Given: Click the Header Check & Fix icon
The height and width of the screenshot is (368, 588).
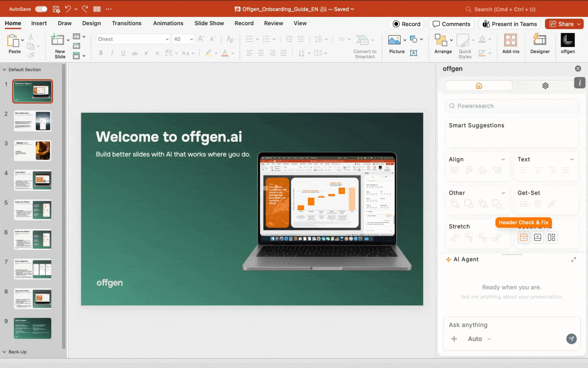Looking at the screenshot, I should click(x=524, y=237).
